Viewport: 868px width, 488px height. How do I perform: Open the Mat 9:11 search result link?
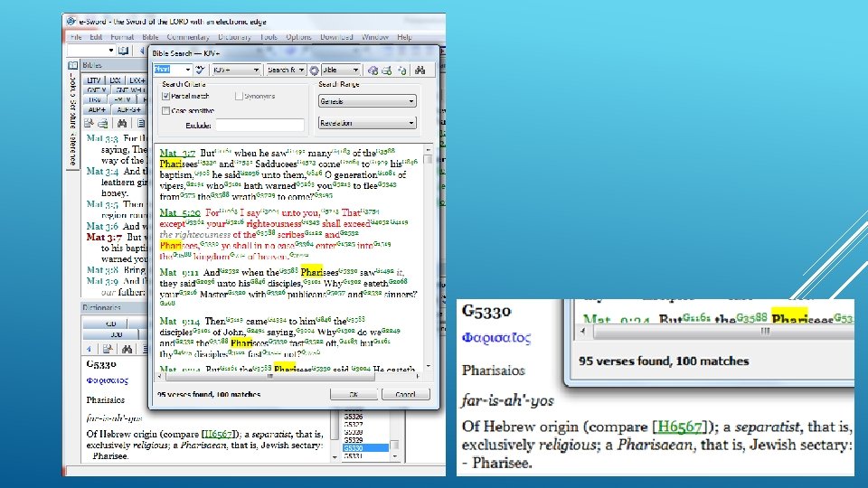[179, 272]
